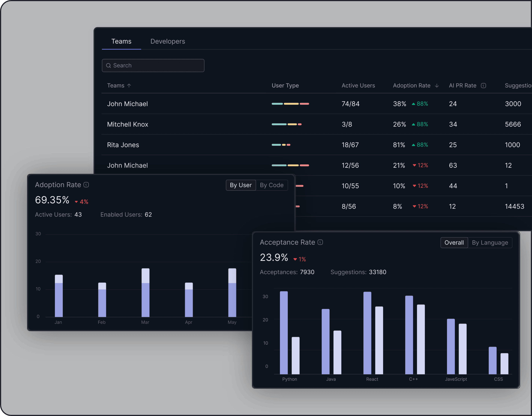Open the Developers tab
The height and width of the screenshot is (416, 532).
(168, 41)
